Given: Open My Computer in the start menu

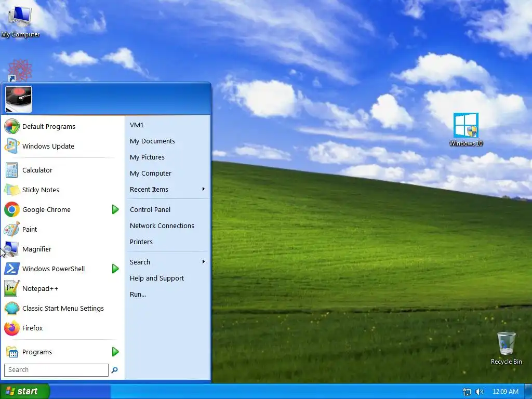Looking at the screenshot, I should [168, 174].
